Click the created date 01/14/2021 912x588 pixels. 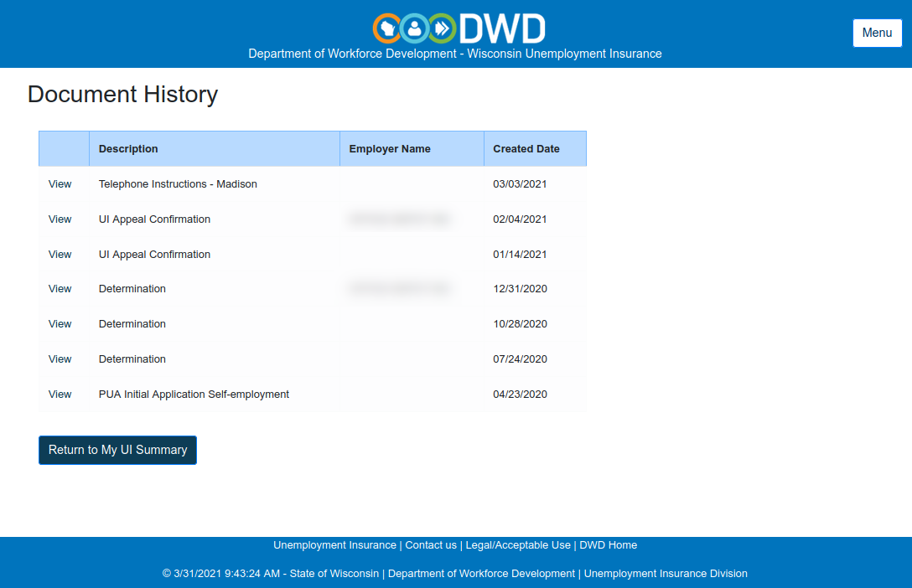click(x=520, y=255)
